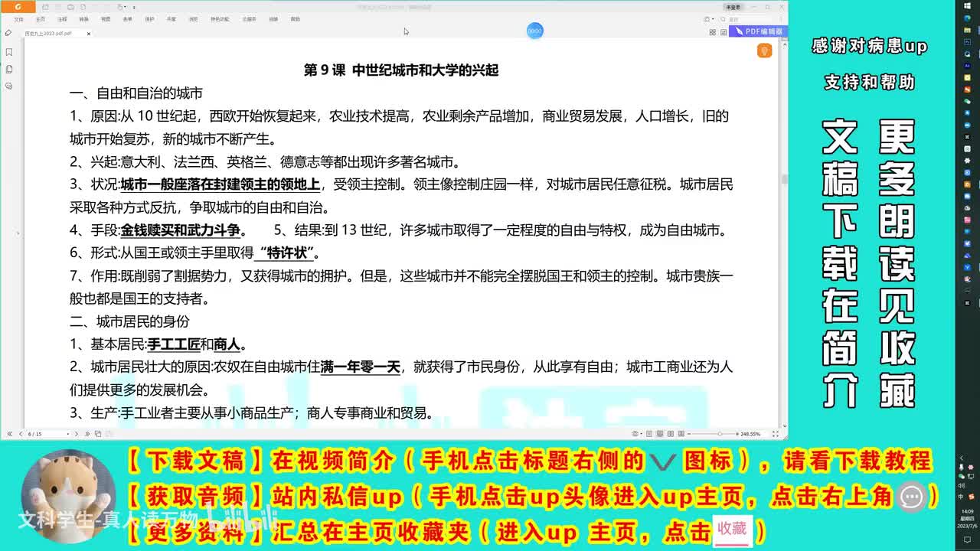Screen dimensions: 980x551
Task: Open the 共享 ribbon tab
Action: pyautogui.click(x=171, y=19)
